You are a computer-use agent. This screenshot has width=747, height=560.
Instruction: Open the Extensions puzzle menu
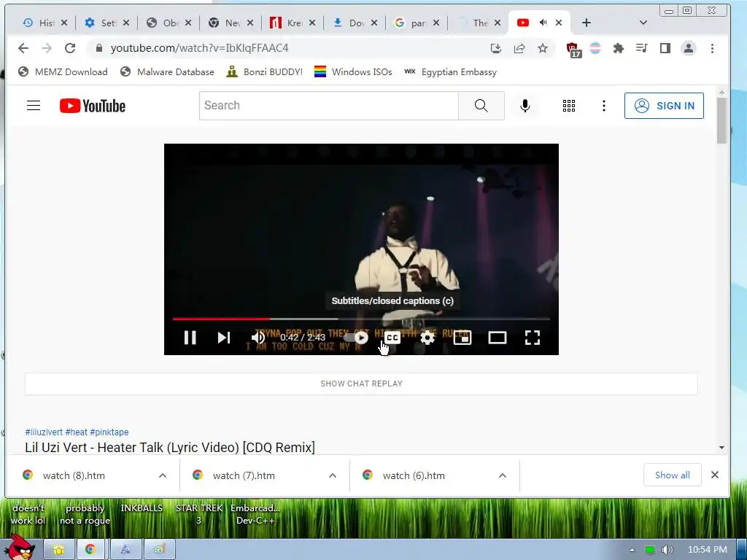click(x=619, y=48)
